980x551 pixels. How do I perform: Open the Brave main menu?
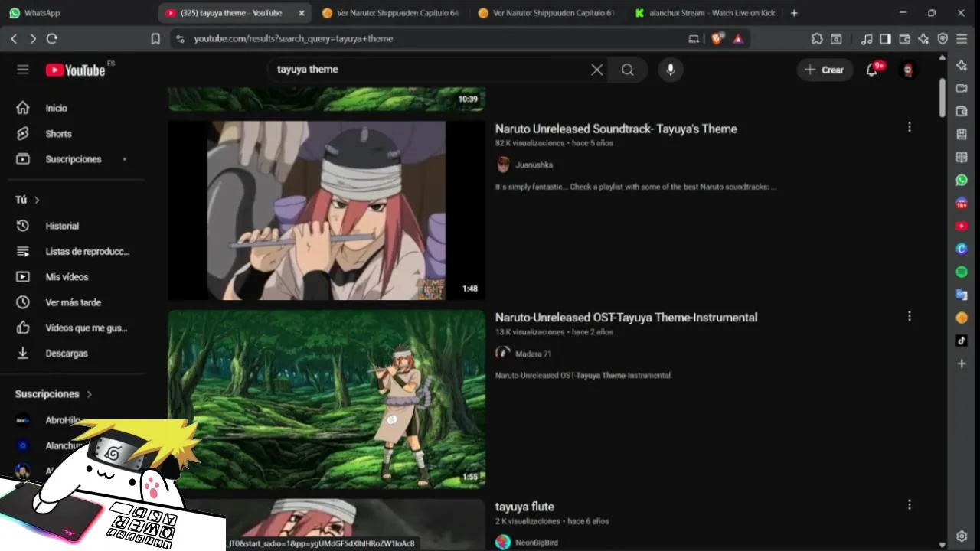click(962, 38)
